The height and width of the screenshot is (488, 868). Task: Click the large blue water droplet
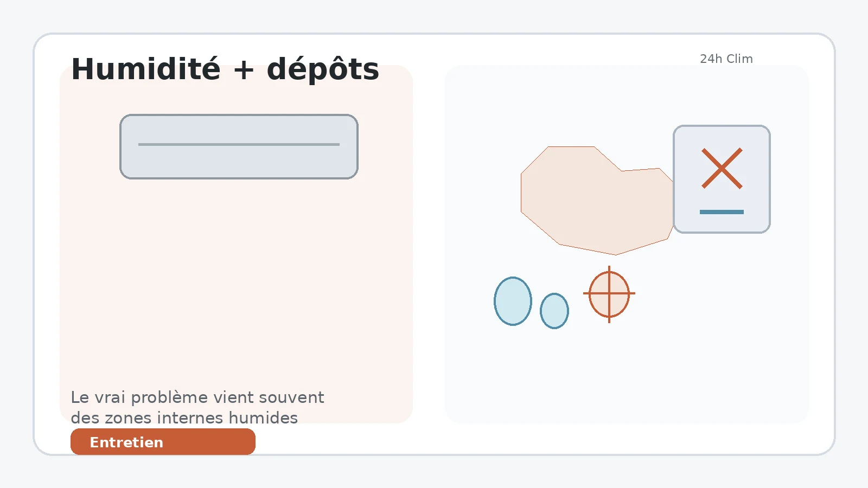click(513, 301)
